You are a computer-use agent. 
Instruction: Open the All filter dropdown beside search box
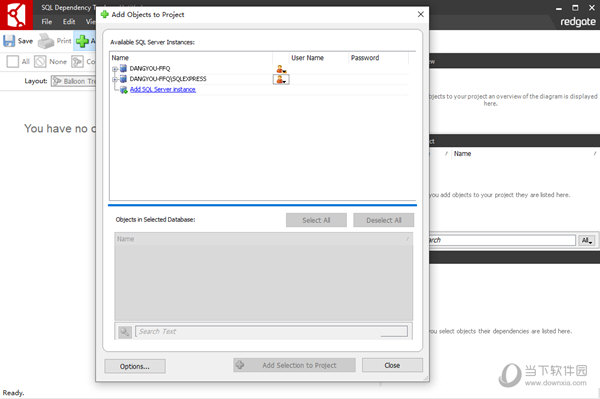pos(587,240)
